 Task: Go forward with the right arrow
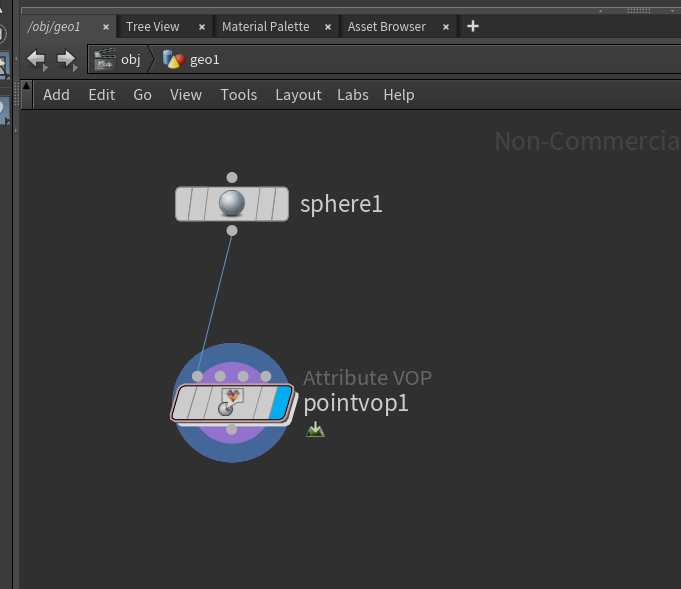pos(66,58)
